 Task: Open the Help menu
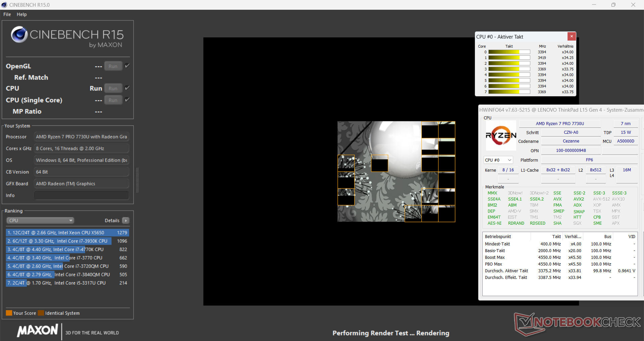pyautogui.click(x=22, y=14)
